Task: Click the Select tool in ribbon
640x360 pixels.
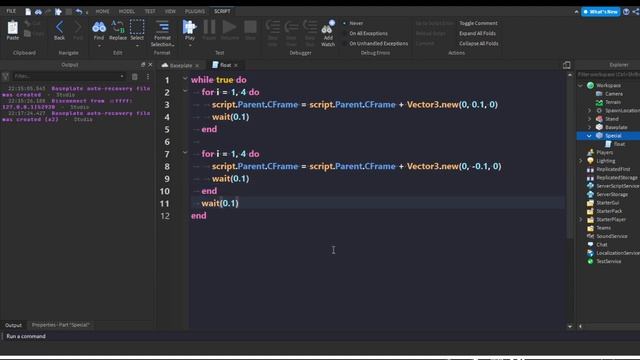Action: [x=137, y=27]
